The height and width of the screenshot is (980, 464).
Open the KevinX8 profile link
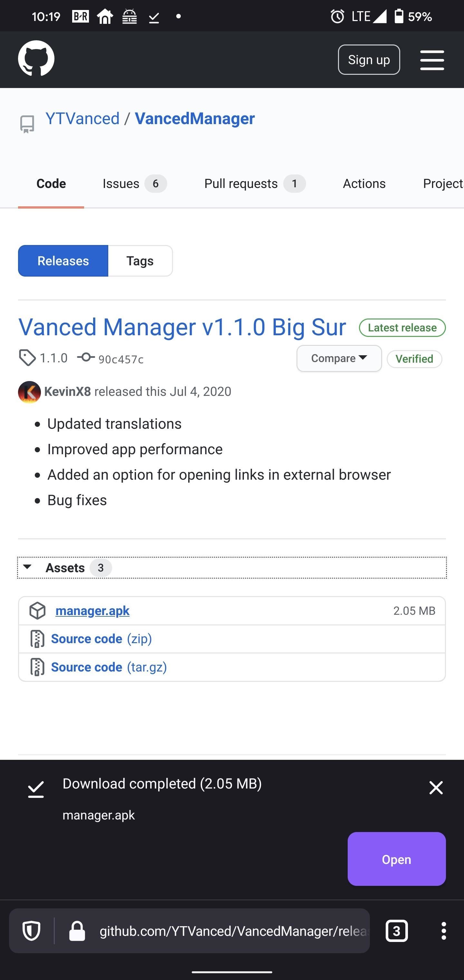coord(67,391)
